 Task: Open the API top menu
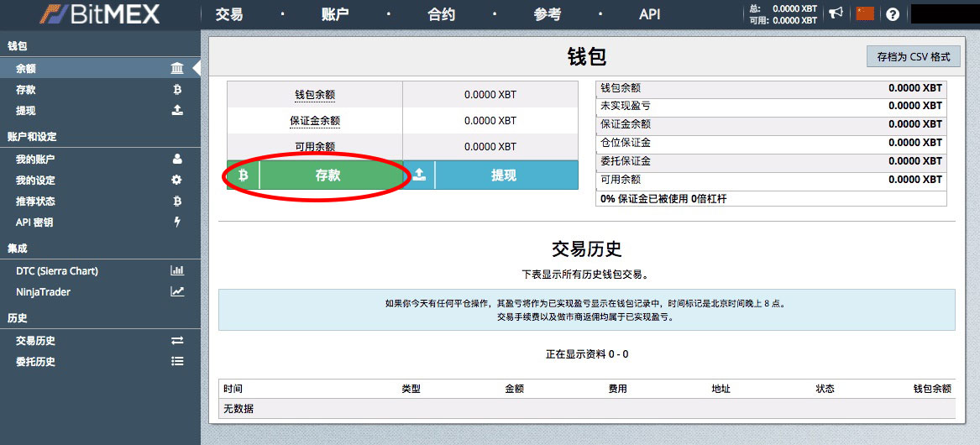click(649, 13)
